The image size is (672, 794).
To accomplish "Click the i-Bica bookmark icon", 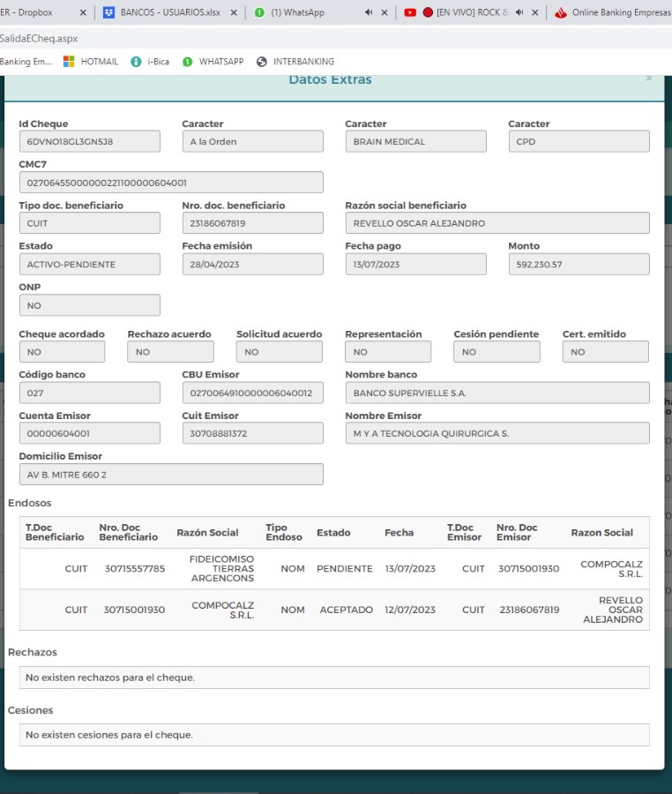I will [x=136, y=61].
